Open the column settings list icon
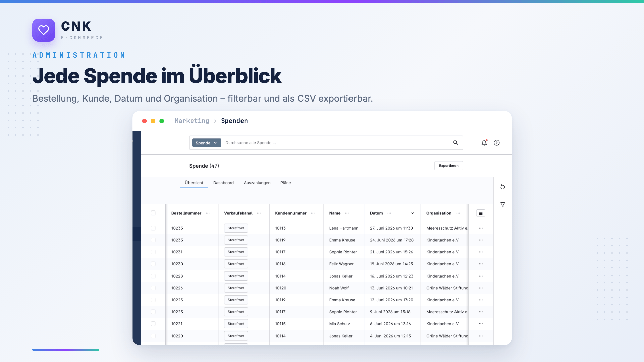Screen dimensions: 644x362 coord(481,213)
